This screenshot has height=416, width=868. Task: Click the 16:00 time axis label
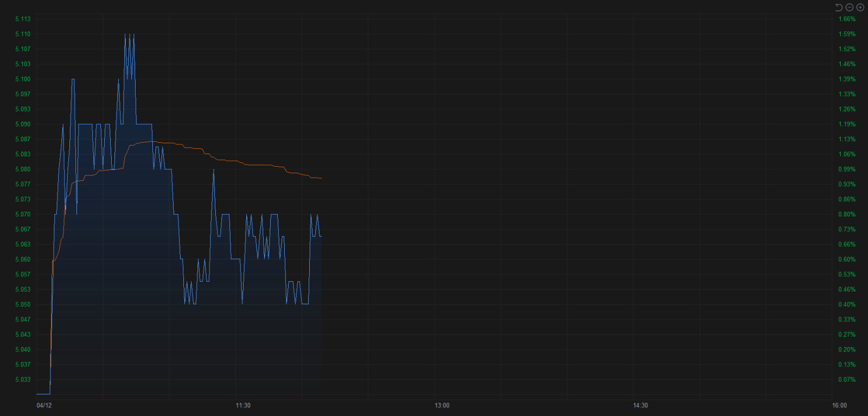pos(839,406)
